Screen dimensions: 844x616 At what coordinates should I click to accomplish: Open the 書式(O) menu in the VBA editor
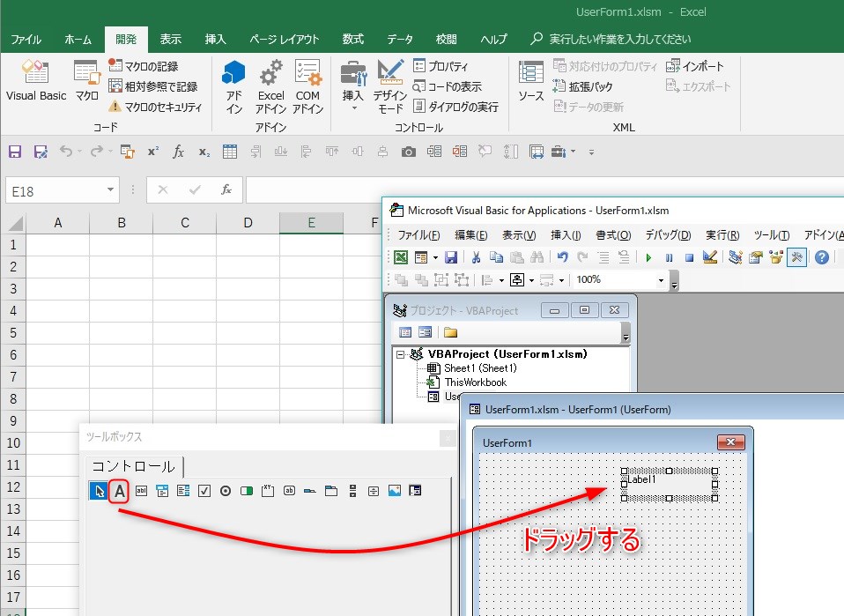613,234
